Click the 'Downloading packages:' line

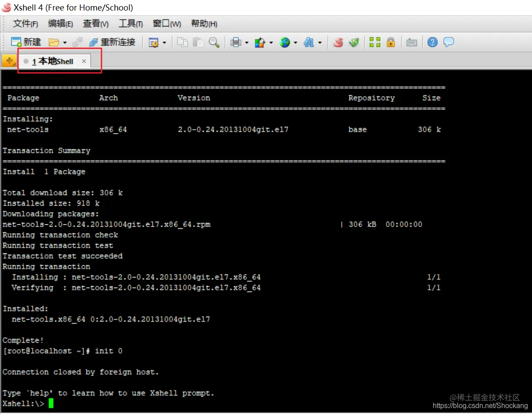pos(51,214)
